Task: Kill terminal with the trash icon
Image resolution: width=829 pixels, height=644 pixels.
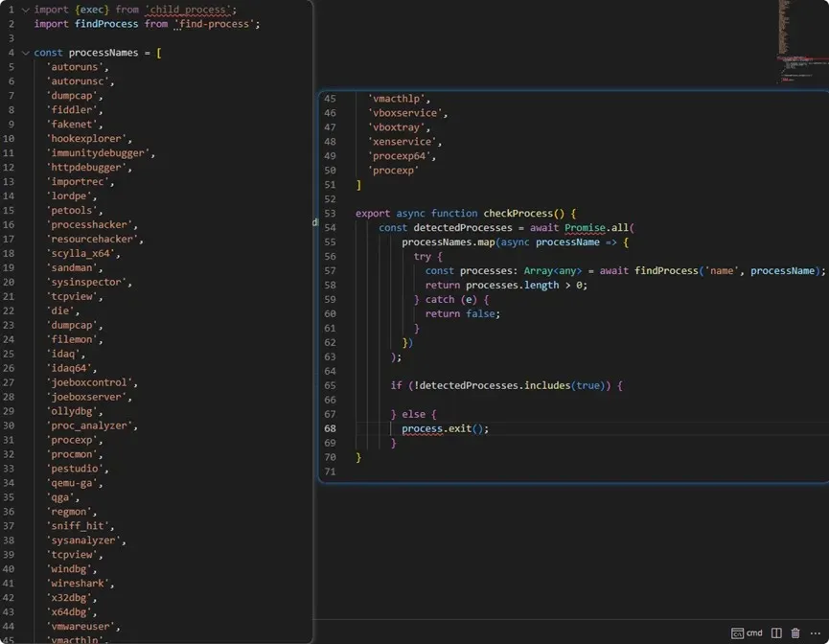Action: click(795, 633)
